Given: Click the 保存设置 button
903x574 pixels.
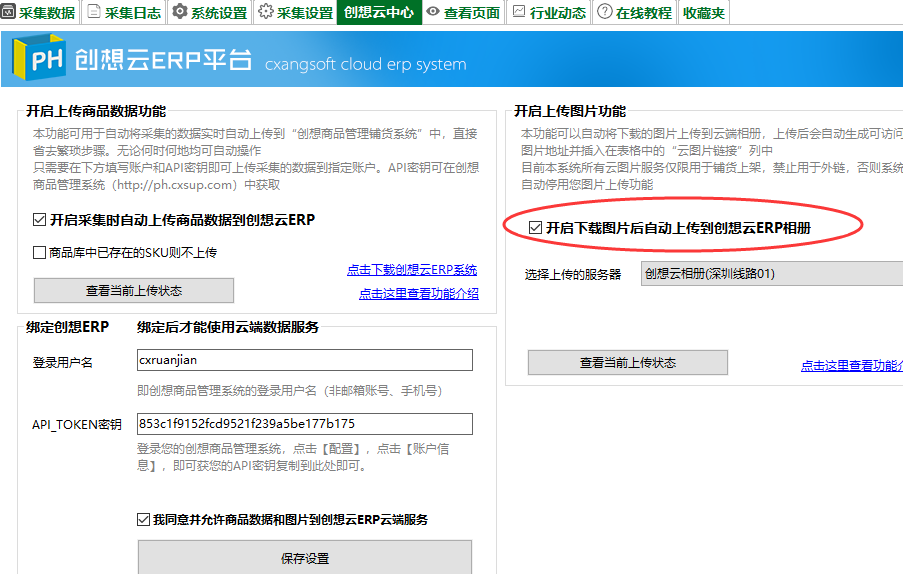Looking at the screenshot, I should 305,557.
